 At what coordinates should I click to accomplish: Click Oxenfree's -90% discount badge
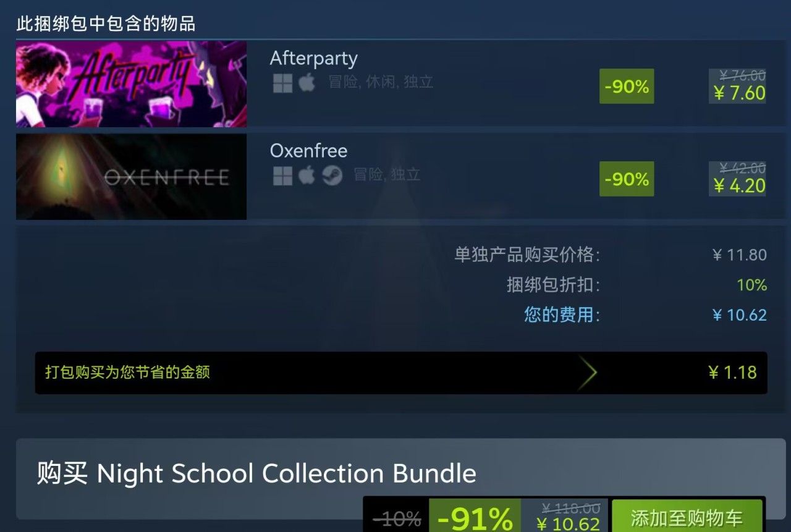(627, 179)
